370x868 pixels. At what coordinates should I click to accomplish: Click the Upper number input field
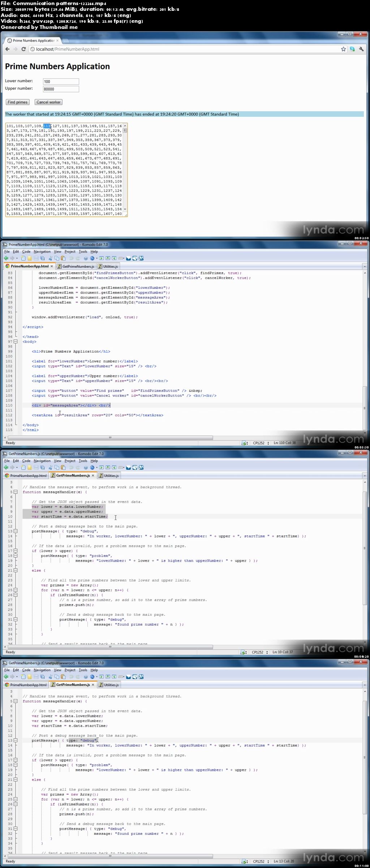click(61, 89)
